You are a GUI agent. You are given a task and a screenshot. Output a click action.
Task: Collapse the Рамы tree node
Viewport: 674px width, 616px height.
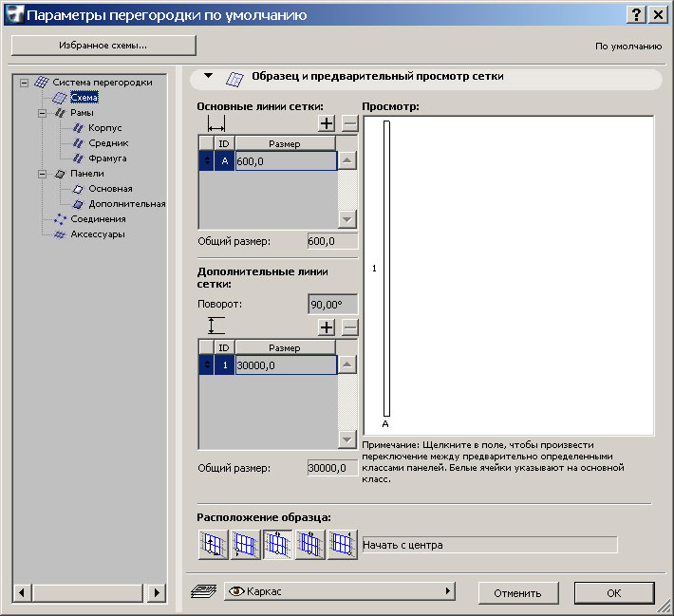point(43,113)
